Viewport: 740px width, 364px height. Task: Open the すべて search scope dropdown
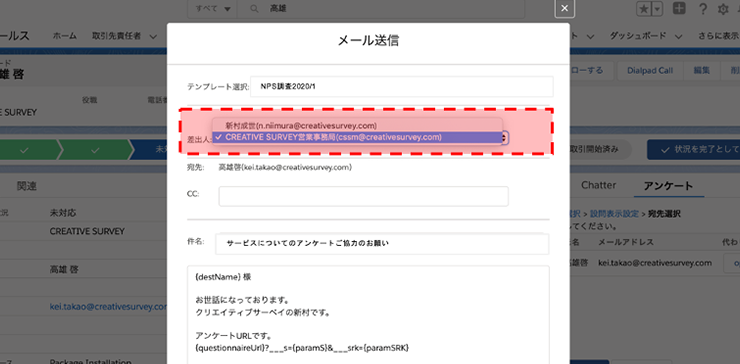(x=212, y=8)
